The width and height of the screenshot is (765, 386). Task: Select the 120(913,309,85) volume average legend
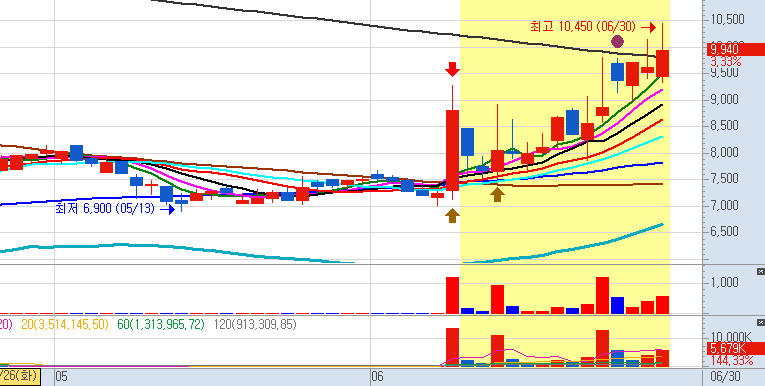coord(255,325)
